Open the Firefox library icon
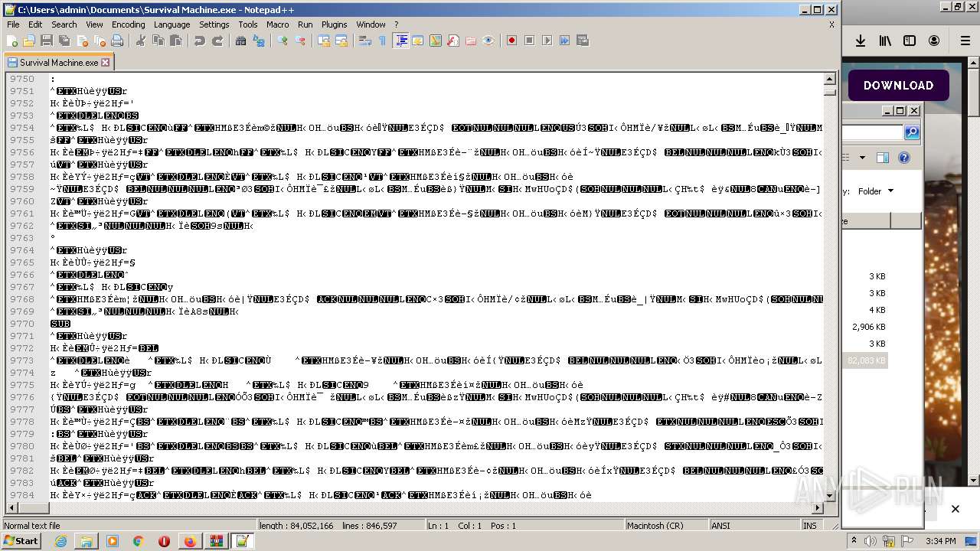Image resolution: width=980 pixels, height=551 pixels. [x=885, y=41]
